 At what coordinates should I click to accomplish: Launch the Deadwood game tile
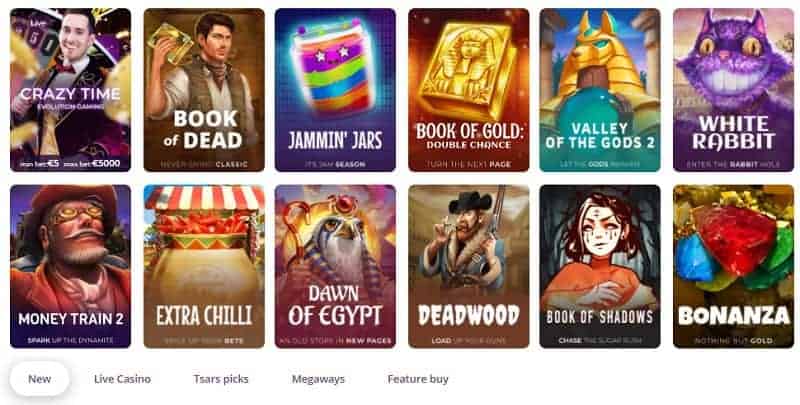(469, 266)
